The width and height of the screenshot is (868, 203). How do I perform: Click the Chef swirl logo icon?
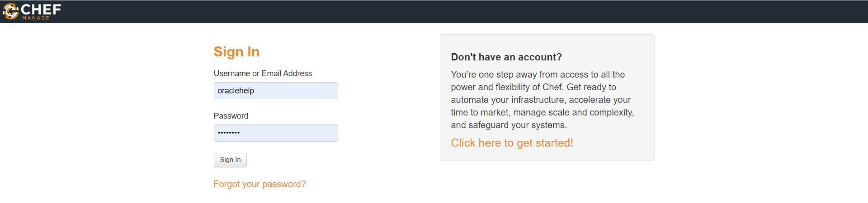[10, 11]
